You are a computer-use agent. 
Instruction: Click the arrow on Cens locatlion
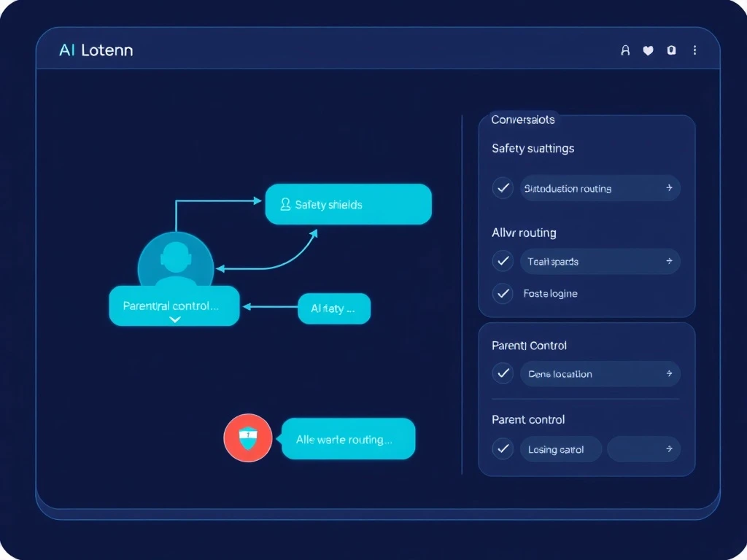[x=669, y=373]
